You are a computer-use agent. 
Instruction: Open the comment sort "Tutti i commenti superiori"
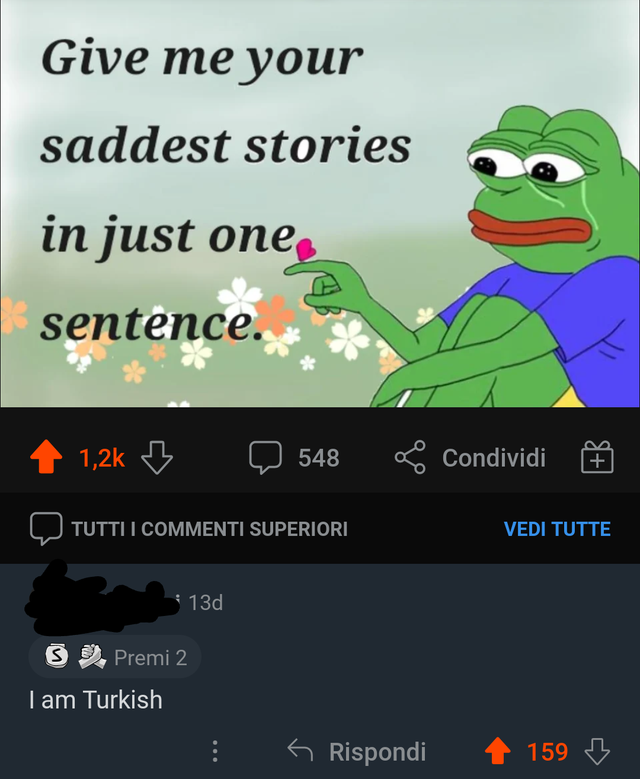coord(209,528)
